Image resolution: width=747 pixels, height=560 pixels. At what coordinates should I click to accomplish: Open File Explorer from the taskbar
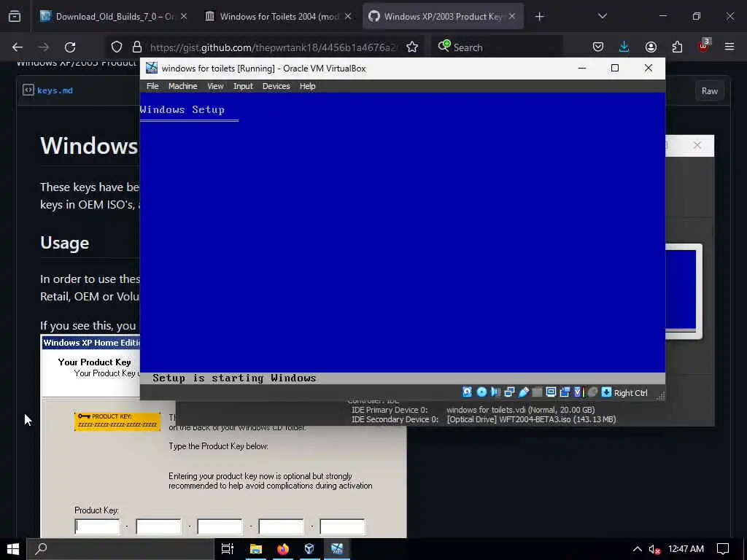point(256,549)
